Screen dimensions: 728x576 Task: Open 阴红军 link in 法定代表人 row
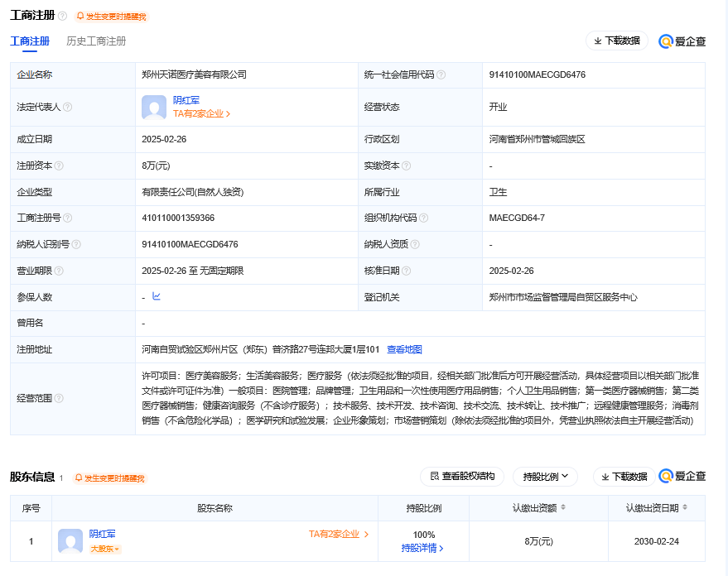pos(186,100)
